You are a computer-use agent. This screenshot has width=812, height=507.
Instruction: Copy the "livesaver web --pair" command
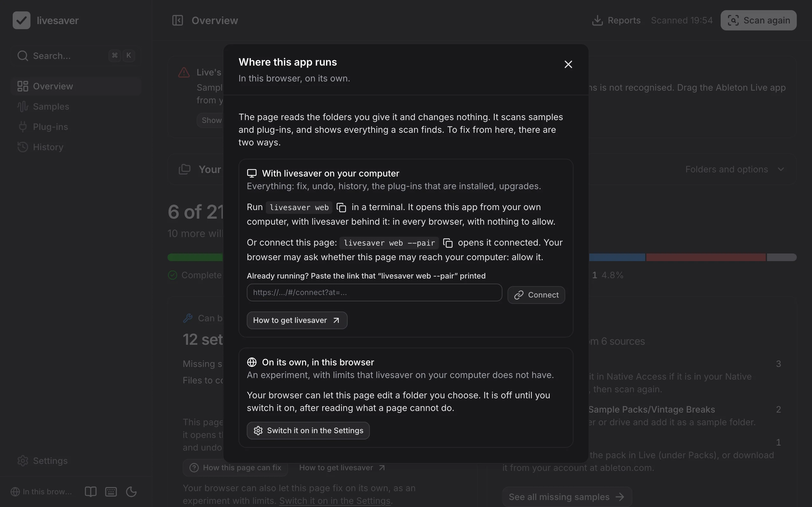point(448,243)
